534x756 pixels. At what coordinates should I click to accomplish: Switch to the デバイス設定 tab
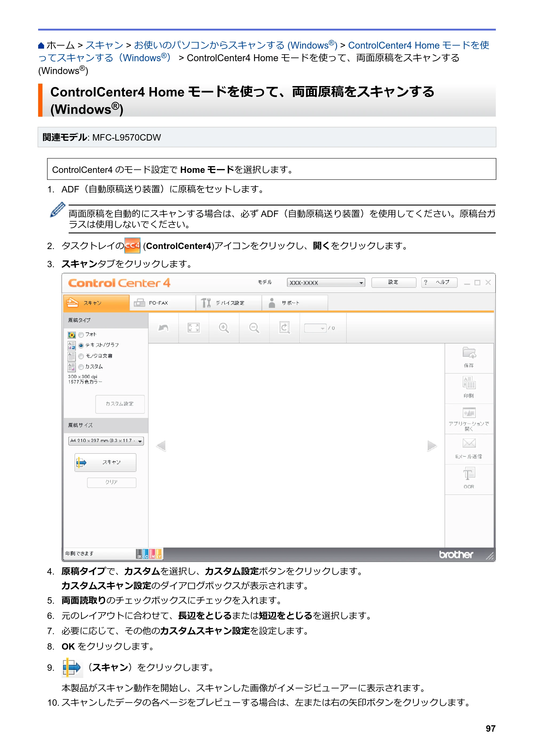(x=229, y=303)
